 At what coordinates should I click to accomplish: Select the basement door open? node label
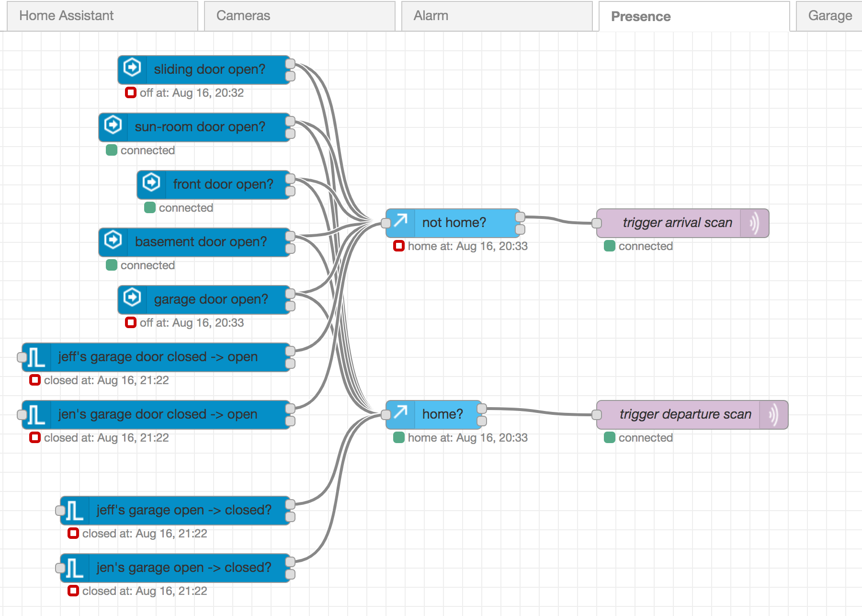pos(201,242)
